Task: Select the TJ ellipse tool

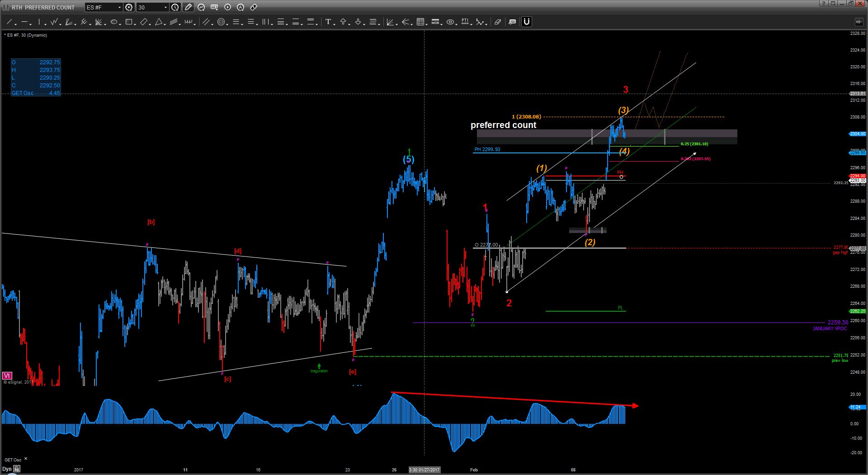Action: pyautogui.click(x=450, y=22)
